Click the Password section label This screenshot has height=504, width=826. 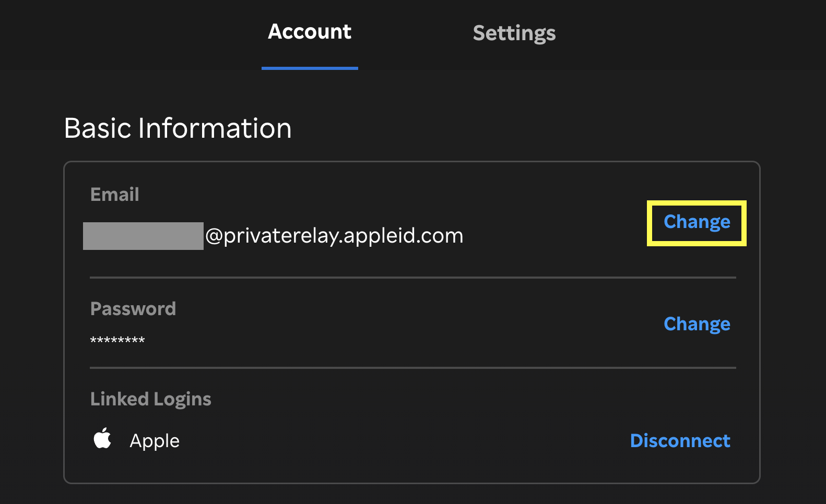(133, 308)
